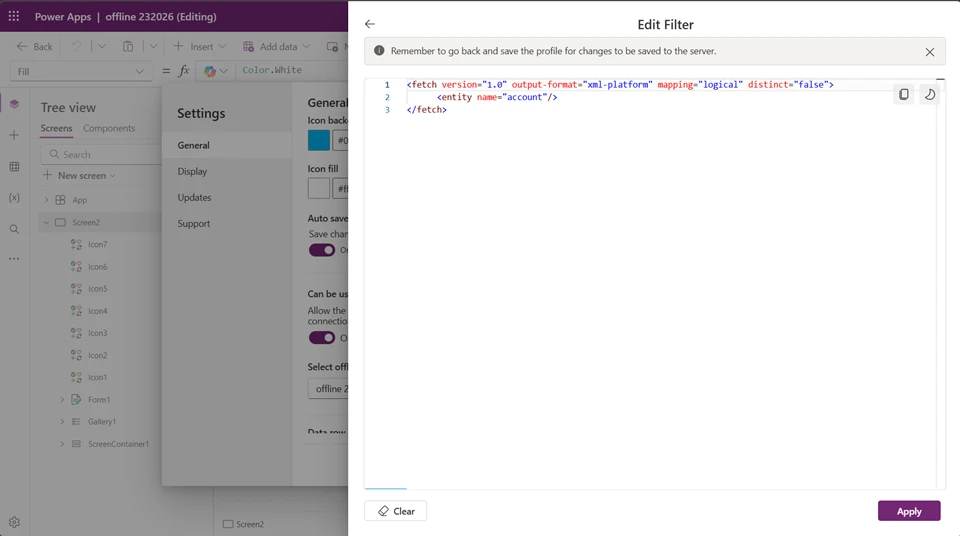The width and height of the screenshot is (960, 536).
Task: Expand the Gallery1 node
Action: tap(62, 421)
